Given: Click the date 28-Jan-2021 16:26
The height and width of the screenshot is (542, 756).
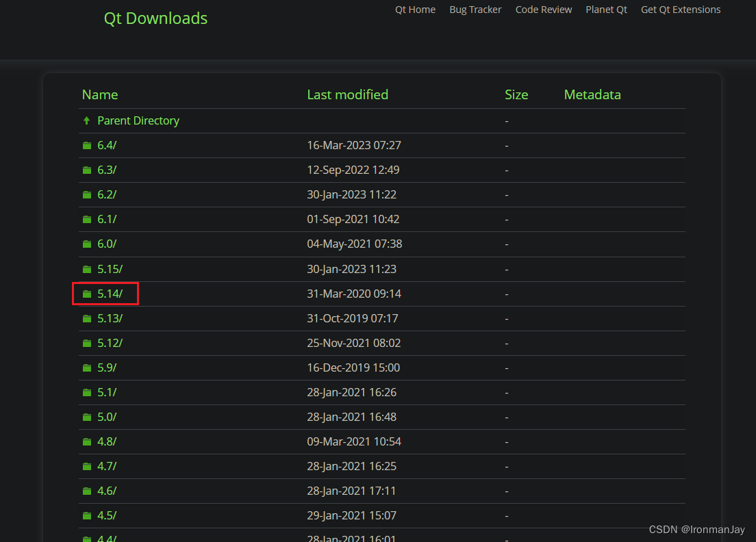Looking at the screenshot, I should pyautogui.click(x=352, y=393).
